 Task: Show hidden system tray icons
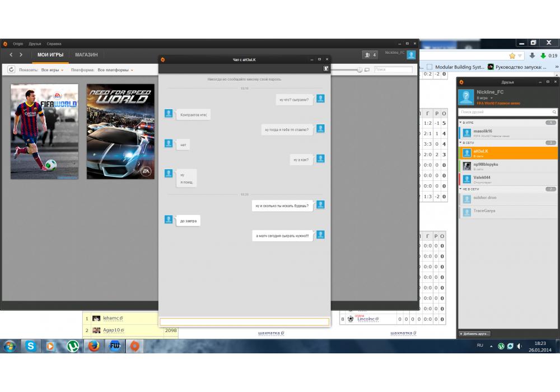(x=492, y=346)
